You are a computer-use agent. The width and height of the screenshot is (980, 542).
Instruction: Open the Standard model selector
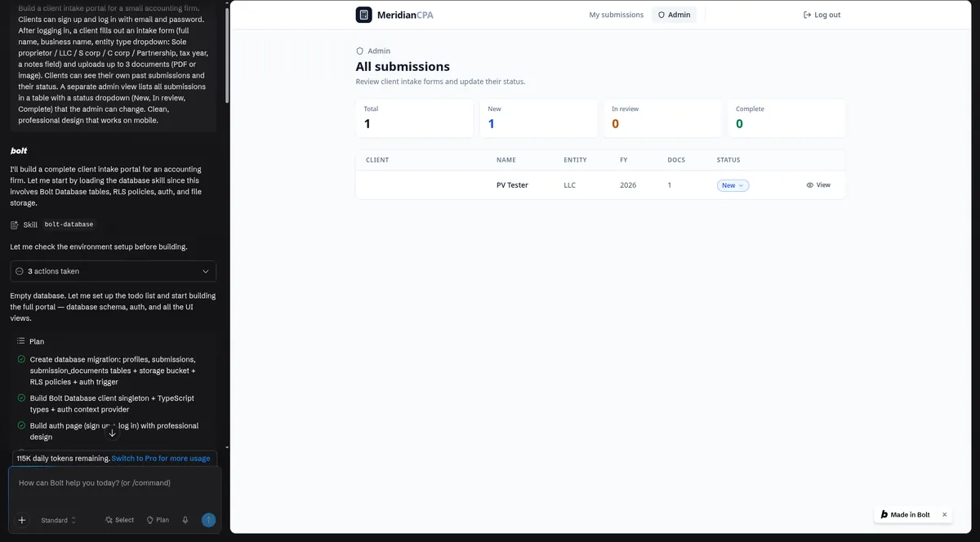[x=59, y=520]
